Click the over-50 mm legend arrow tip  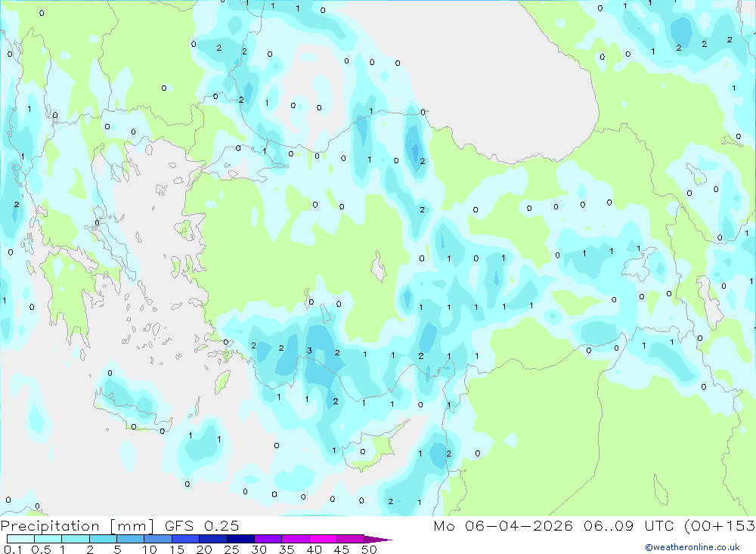coord(379,540)
